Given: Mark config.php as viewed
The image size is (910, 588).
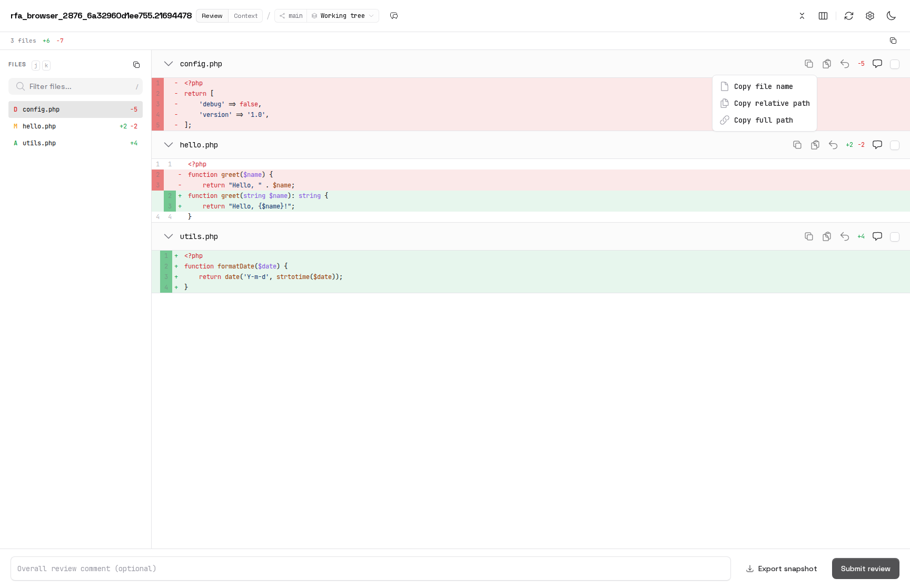Looking at the screenshot, I should [x=895, y=64].
